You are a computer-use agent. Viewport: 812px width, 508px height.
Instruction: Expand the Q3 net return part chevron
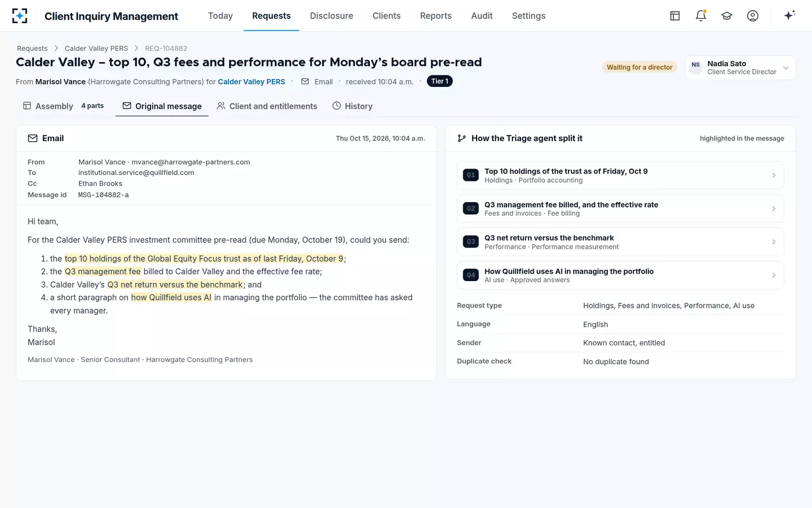(x=774, y=242)
